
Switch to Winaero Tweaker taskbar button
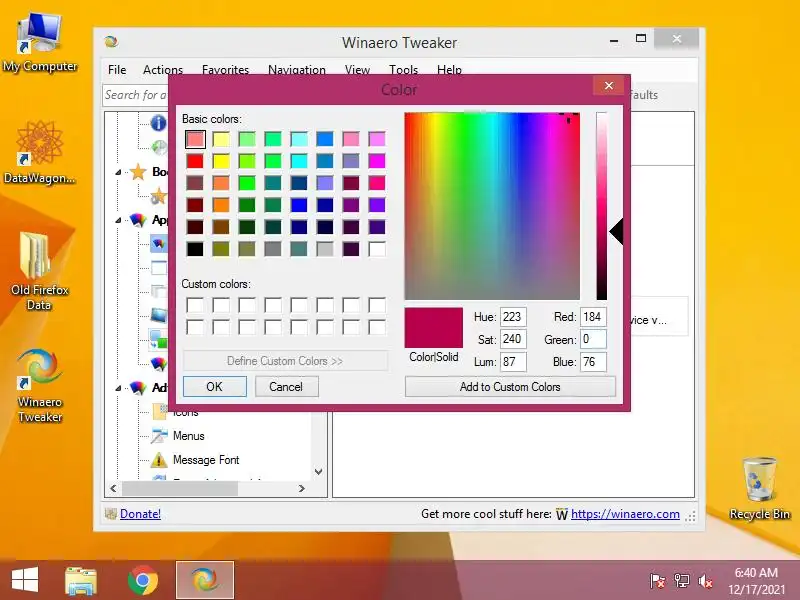205,580
